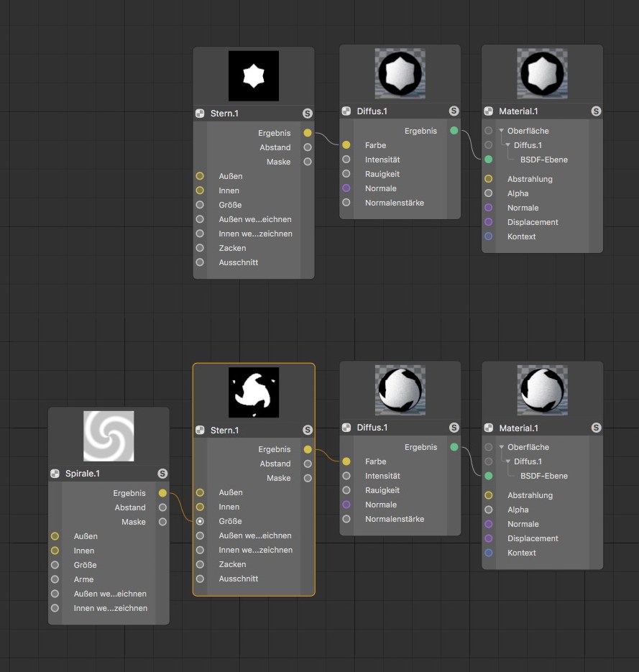
Task: Click the Alpha port on the upper Material.1 node
Action: pyautogui.click(x=488, y=193)
